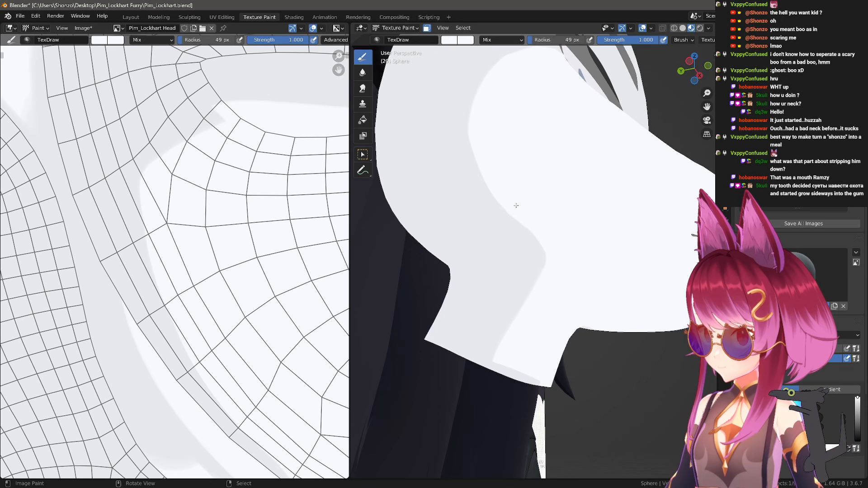
Task: Click Save All Images button
Action: tap(803, 224)
